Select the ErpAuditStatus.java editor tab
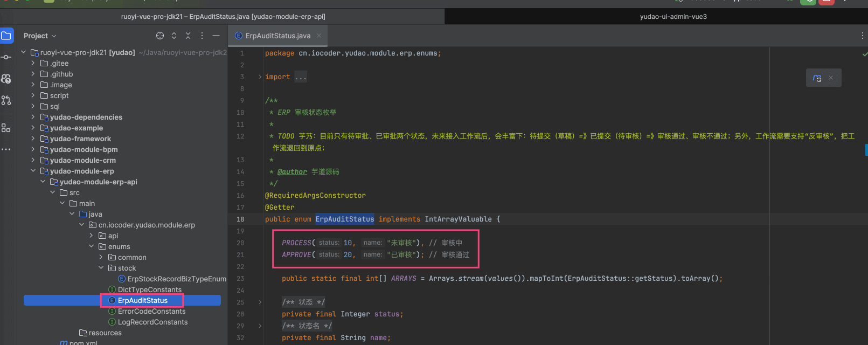This screenshot has width=868, height=345. pyautogui.click(x=277, y=36)
